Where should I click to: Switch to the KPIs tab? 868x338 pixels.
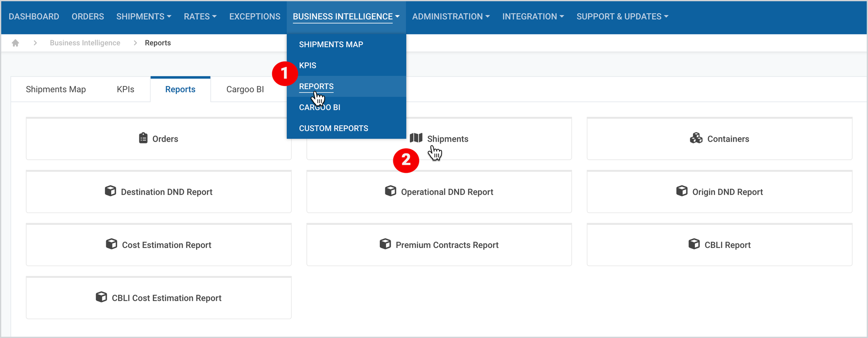(125, 89)
